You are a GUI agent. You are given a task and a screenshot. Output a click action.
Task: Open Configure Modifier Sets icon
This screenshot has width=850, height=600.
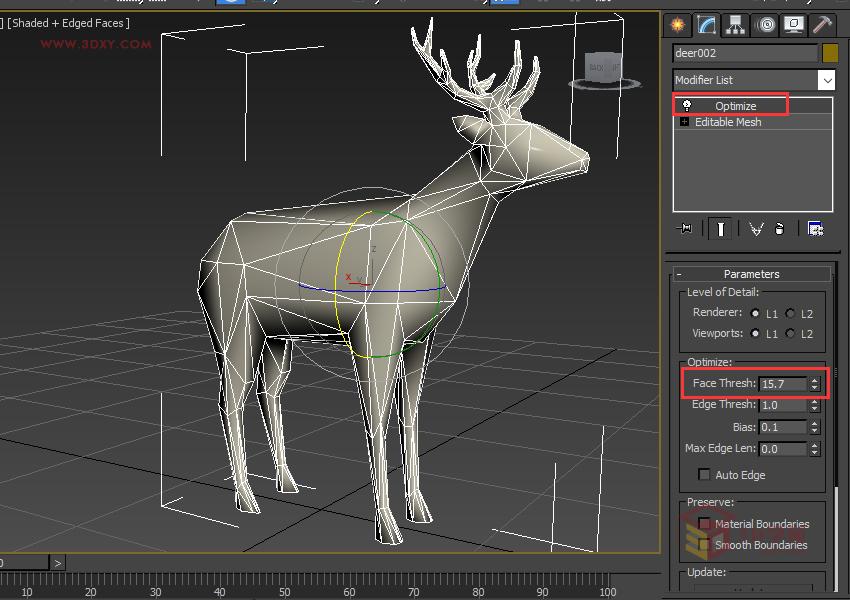point(815,229)
